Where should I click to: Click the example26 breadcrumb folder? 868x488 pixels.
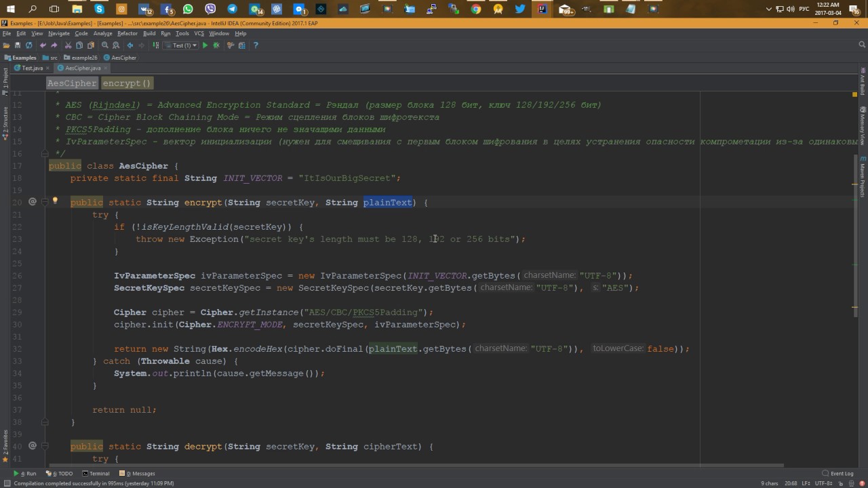(81, 58)
